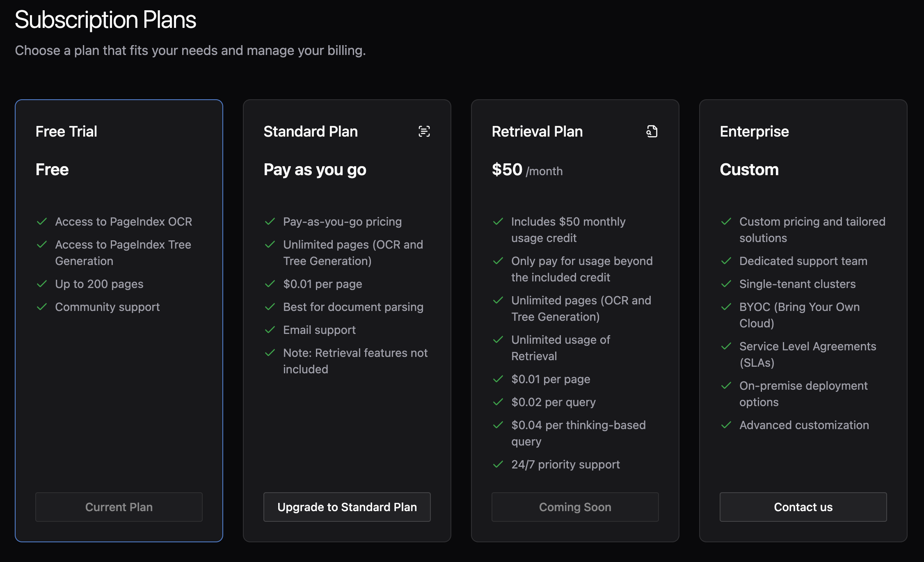
Task: Click checkmark next to Single-tenant clusters
Action: [726, 284]
